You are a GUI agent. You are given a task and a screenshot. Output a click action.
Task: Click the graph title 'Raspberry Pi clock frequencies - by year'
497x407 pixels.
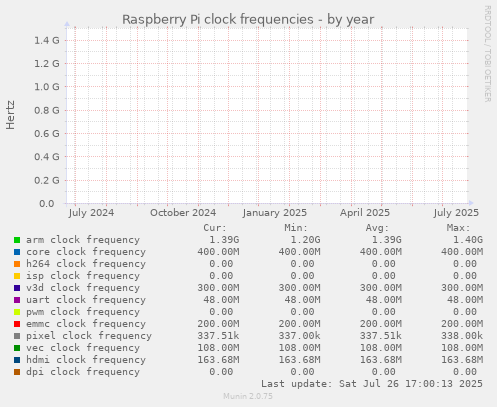[248, 19]
